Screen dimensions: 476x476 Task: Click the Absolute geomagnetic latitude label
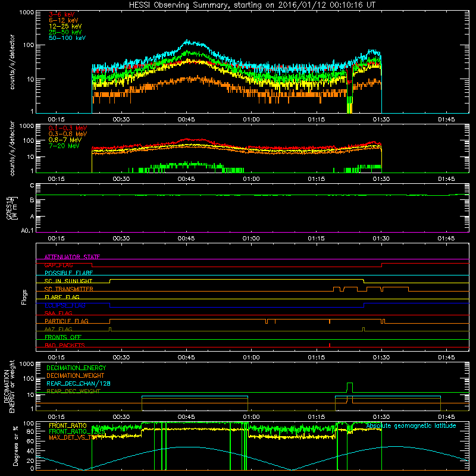[411, 425]
